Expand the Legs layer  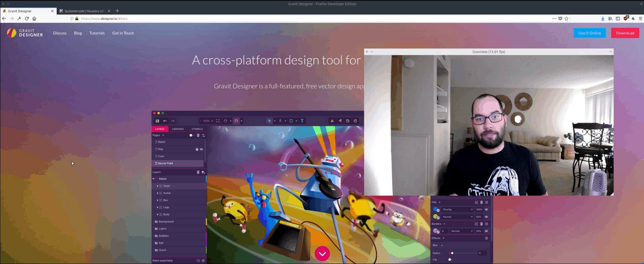click(x=158, y=207)
